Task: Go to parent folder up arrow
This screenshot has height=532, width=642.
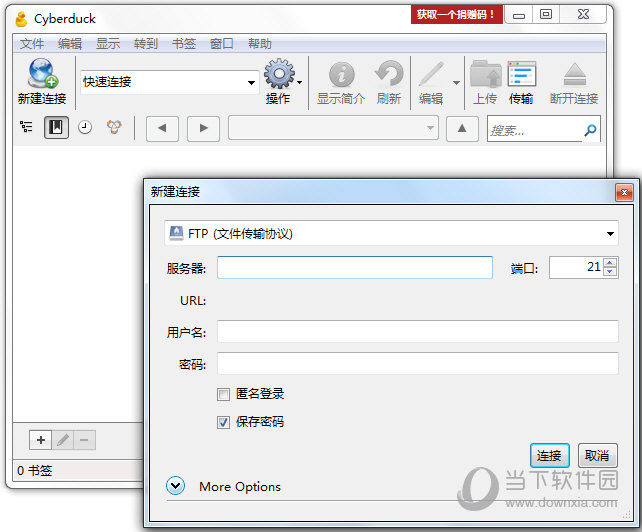Action: click(x=462, y=129)
